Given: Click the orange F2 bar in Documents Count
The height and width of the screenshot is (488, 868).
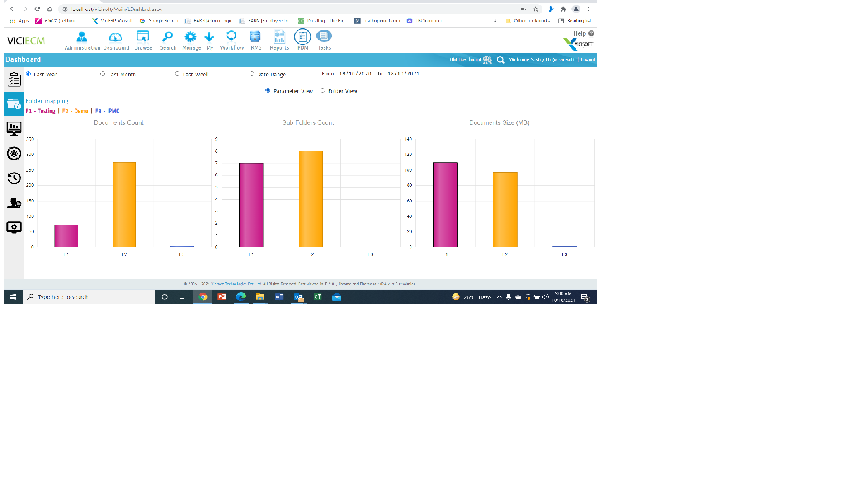Looking at the screenshot, I should 124,204.
